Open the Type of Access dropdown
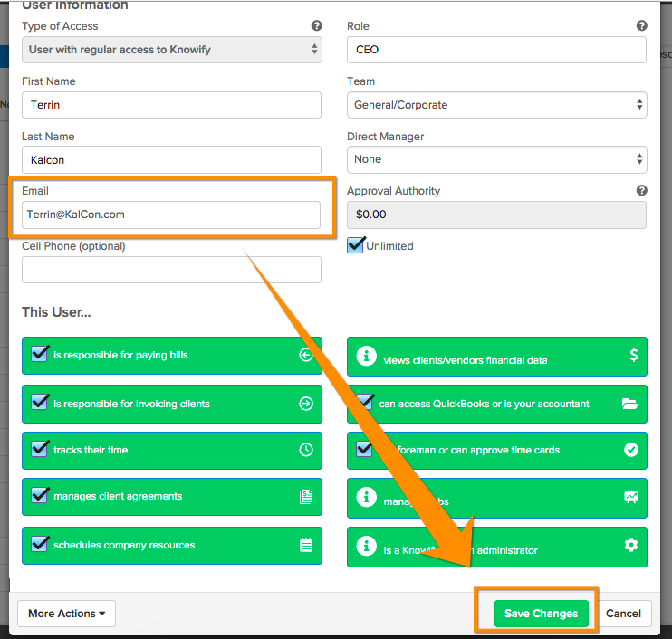Screen dimensions: 672x639 171,50
